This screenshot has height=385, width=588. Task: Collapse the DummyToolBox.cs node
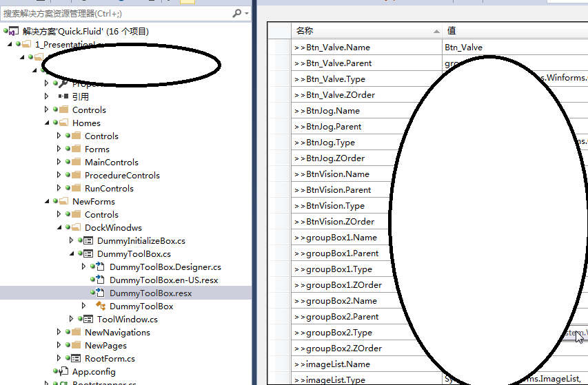[72, 254]
